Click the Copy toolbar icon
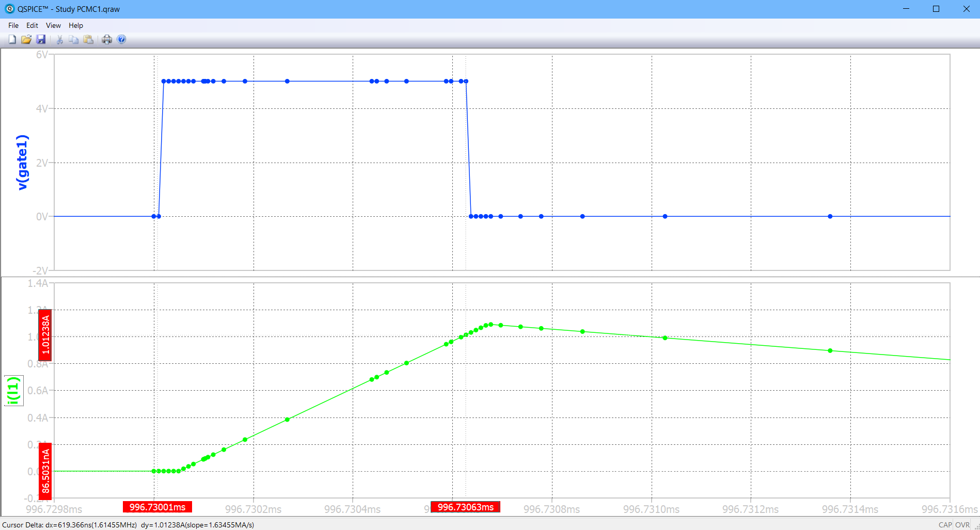The image size is (980, 530). tap(74, 39)
